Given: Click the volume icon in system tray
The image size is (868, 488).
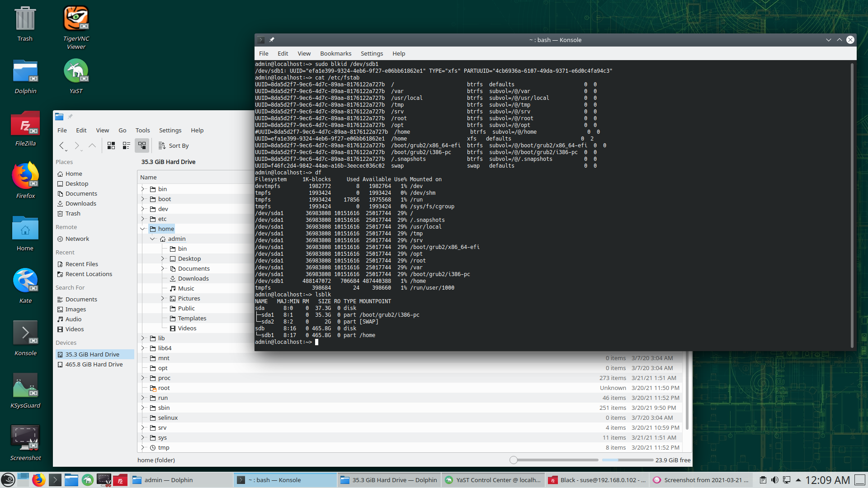Looking at the screenshot, I should (774, 480).
